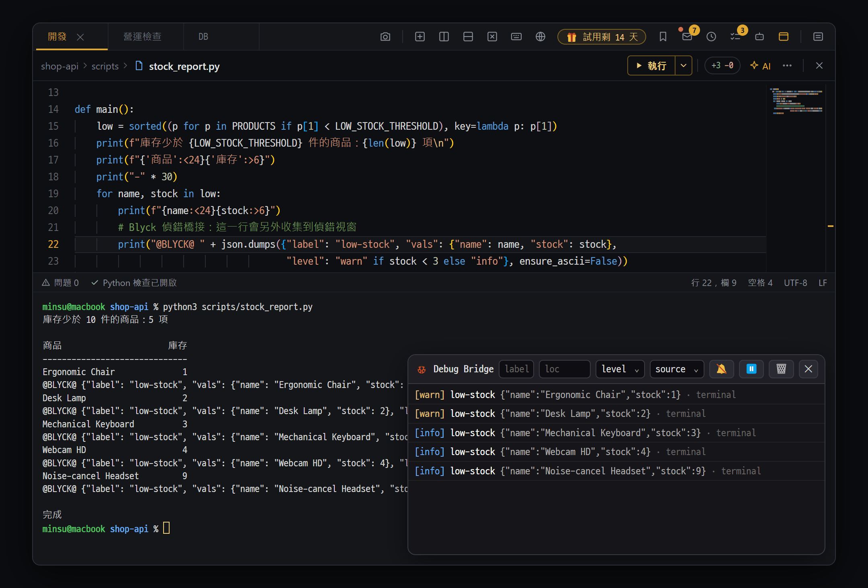This screenshot has width=868, height=588.
Task: Open the history clock icon
Action: (711, 37)
